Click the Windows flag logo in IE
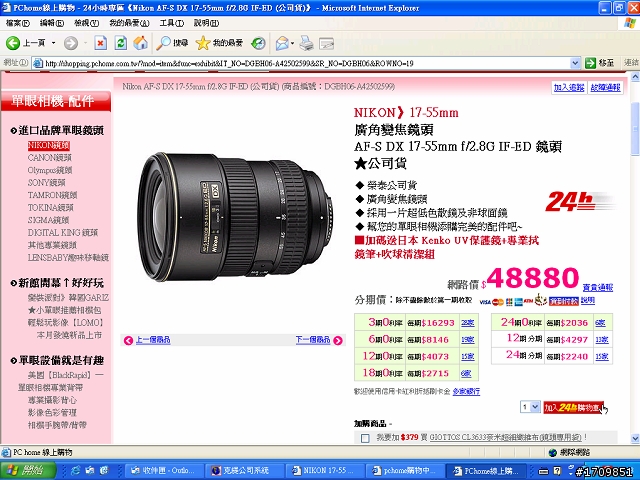 (629, 23)
